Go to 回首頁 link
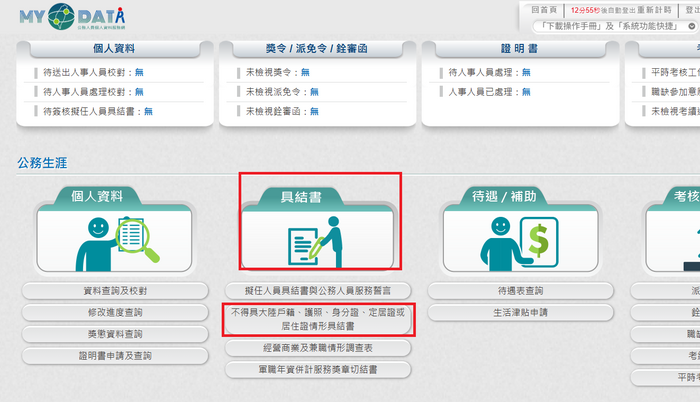Screen dimensions: 700x402 click(544, 10)
